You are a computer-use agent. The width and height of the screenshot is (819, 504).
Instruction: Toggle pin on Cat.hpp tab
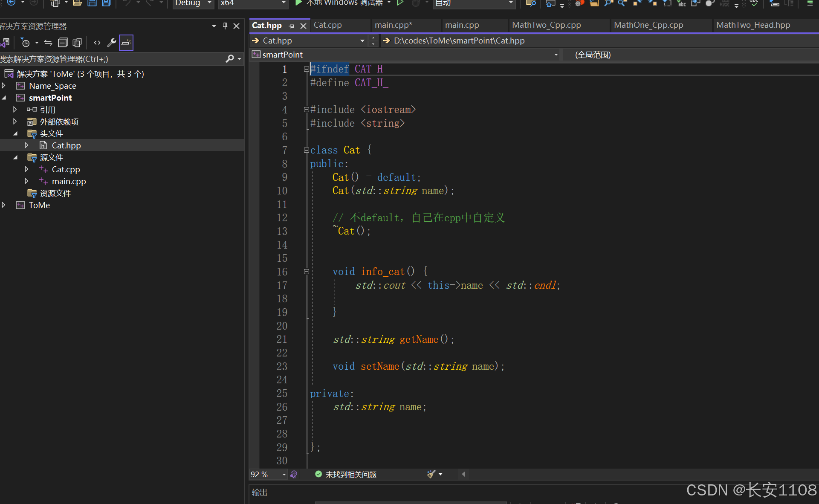(x=292, y=26)
